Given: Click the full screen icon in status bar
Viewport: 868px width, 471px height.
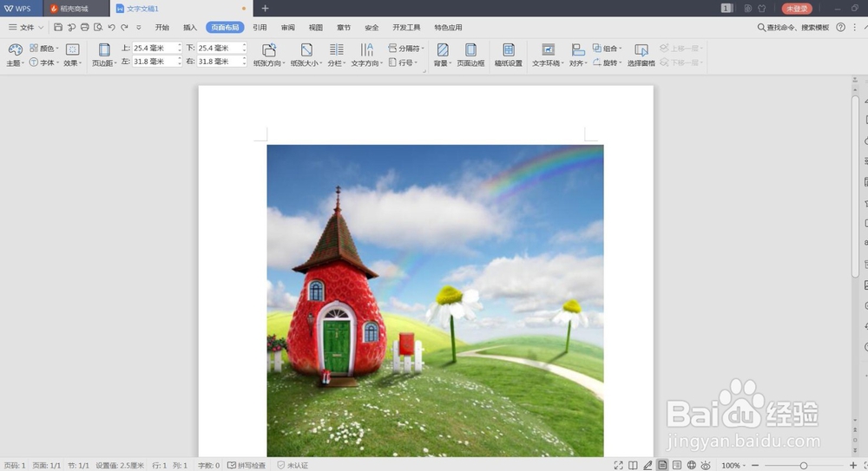Looking at the screenshot, I should (618, 466).
